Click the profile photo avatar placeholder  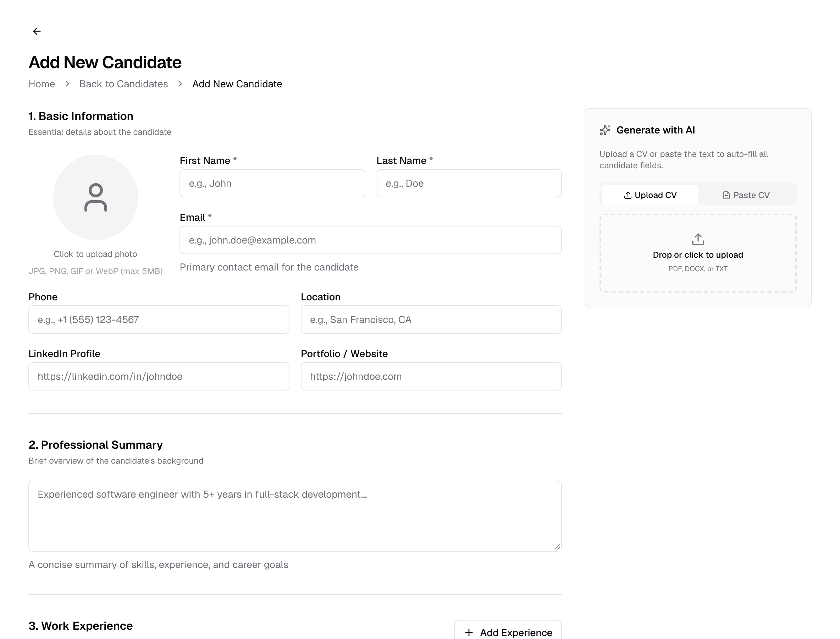pyautogui.click(x=95, y=197)
